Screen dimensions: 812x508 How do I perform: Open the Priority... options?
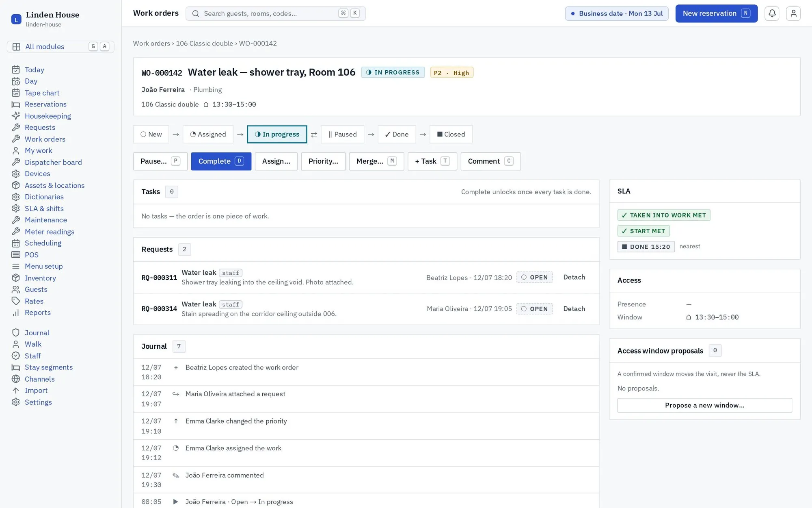click(323, 161)
